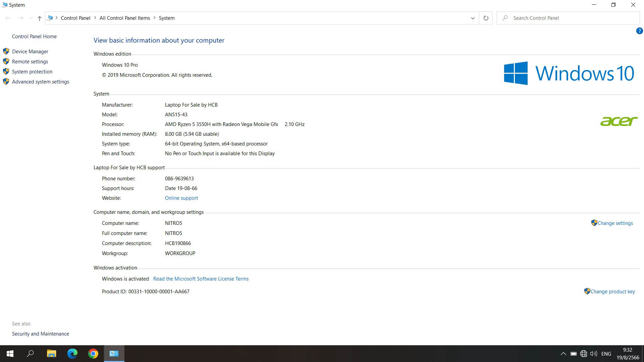Expand chevron after All Control Panel Items
The image size is (644, 362).
[x=155, y=18]
